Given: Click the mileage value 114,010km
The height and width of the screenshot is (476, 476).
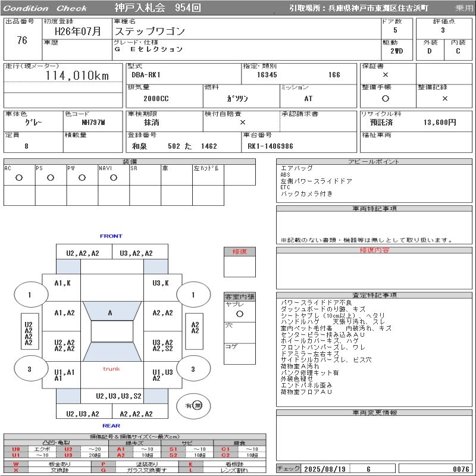Looking at the screenshot, I should tap(77, 76).
